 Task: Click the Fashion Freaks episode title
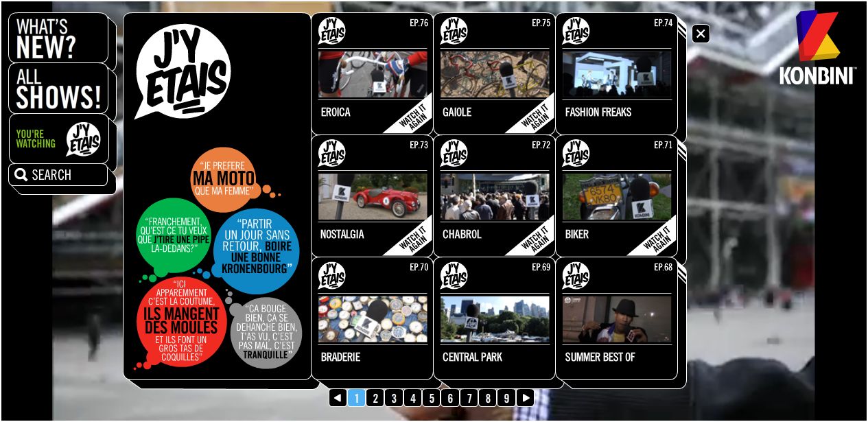point(598,112)
